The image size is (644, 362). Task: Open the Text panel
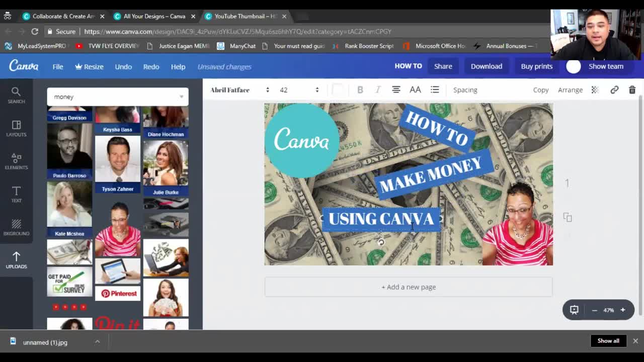point(16,195)
